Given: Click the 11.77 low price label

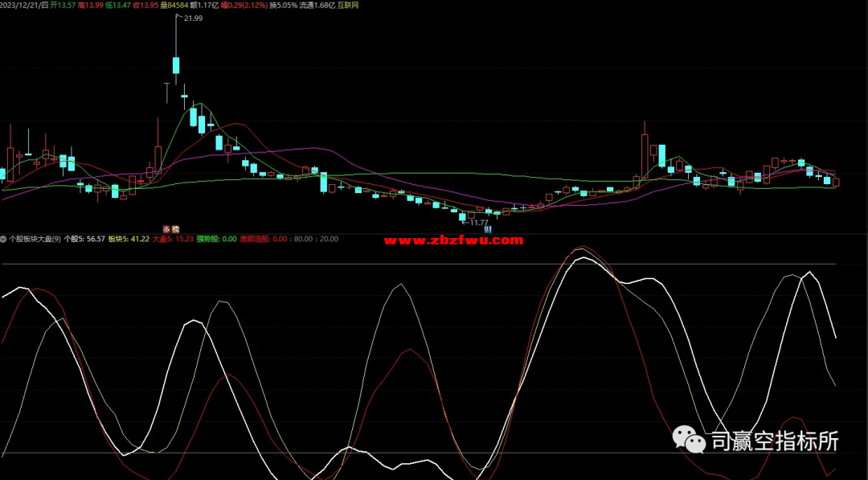Looking at the screenshot, I should tap(478, 223).
